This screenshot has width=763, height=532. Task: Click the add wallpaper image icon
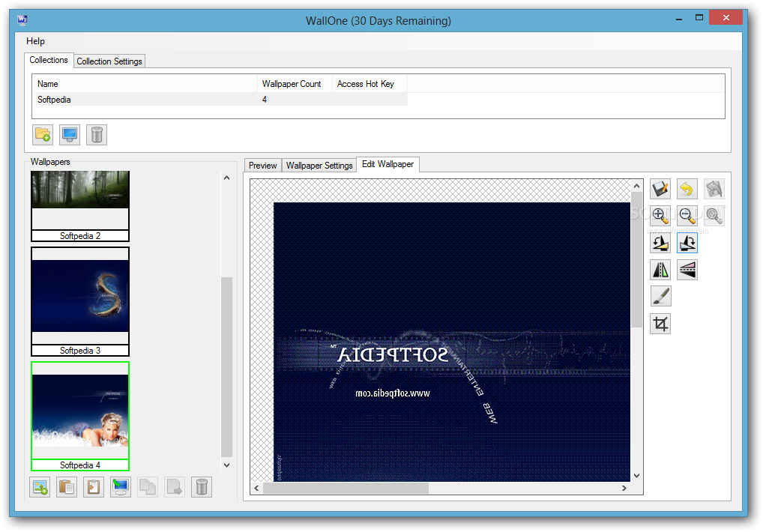[40, 487]
